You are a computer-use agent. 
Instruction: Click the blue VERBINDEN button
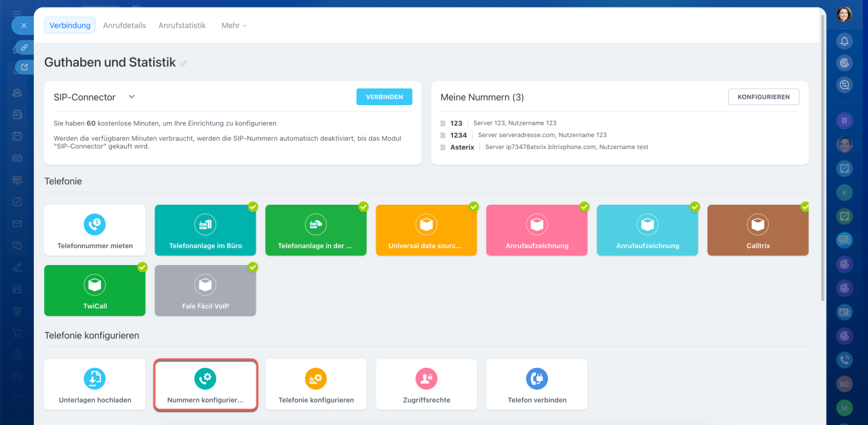[x=384, y=97]
